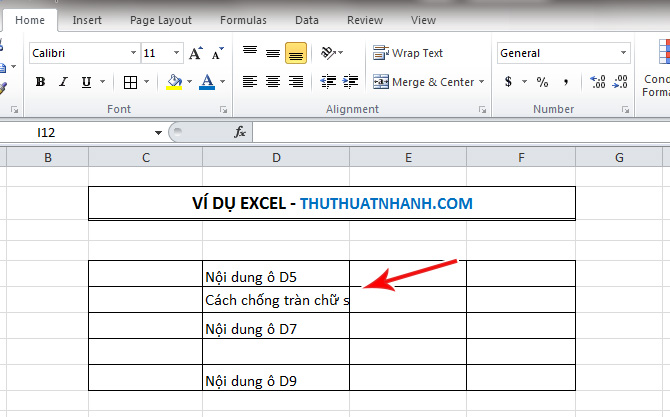Select cell with 'Nội dung ô D5'

[276, 273]
